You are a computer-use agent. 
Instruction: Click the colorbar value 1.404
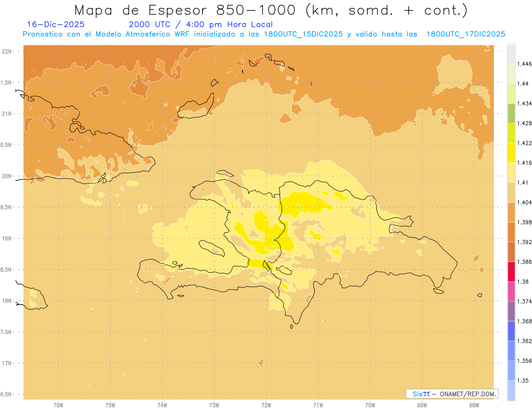pyautogui.click(x=524, y=202)
